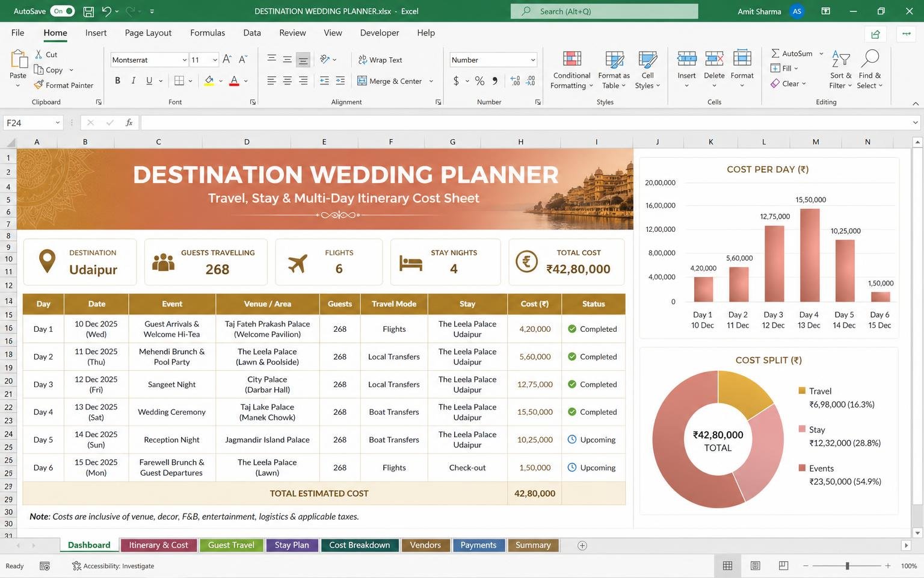Click the zoom in plus button

pyautogui.click(x=887, y=566)
